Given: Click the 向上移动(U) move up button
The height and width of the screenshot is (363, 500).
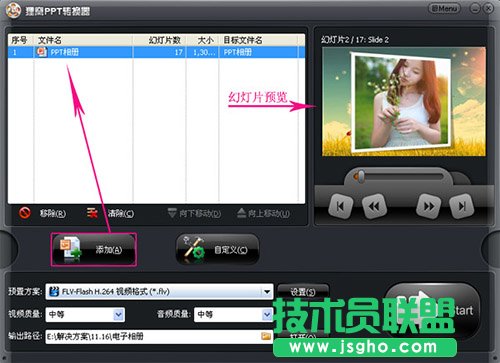Looking at the screenshot, I should [263, 213].
